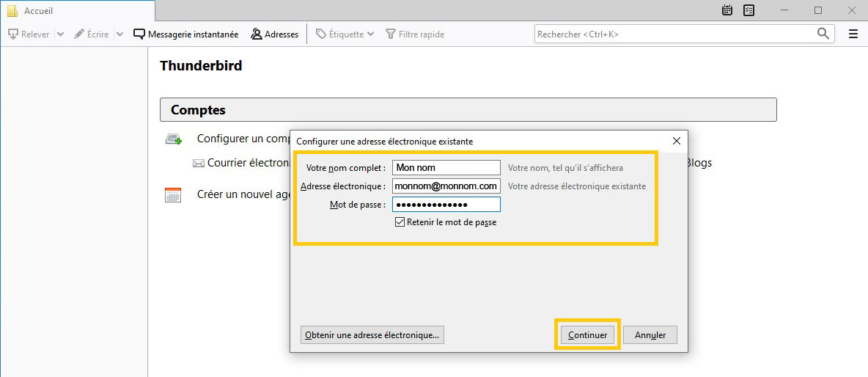Viewport: 868px width, 377px height.
Task: Click the Continuer button
Action: coord(587,335)
